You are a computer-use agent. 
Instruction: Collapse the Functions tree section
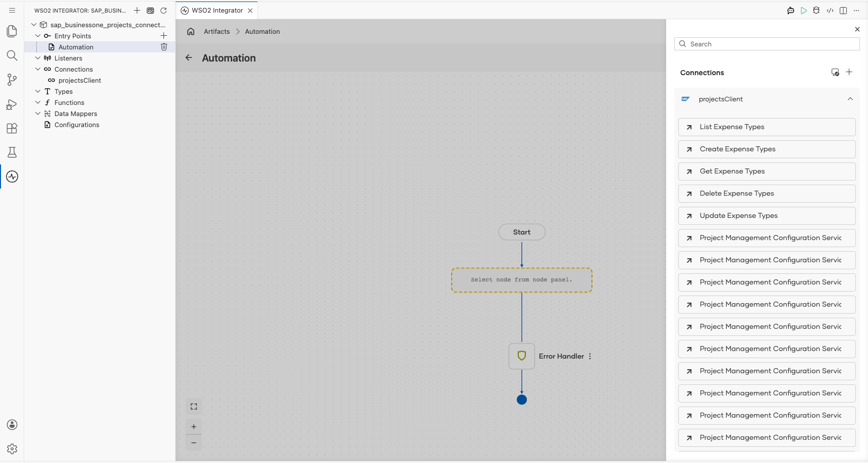coord(38,102)
